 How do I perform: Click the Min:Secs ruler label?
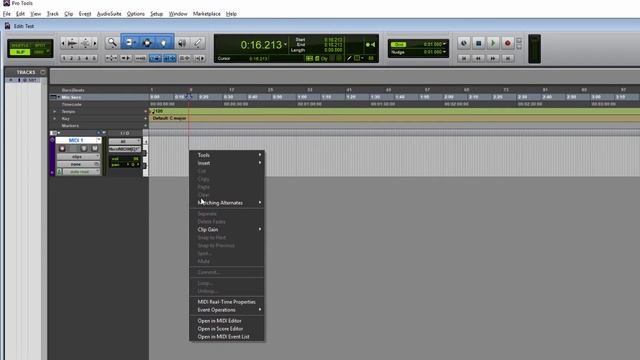[71, 97]
